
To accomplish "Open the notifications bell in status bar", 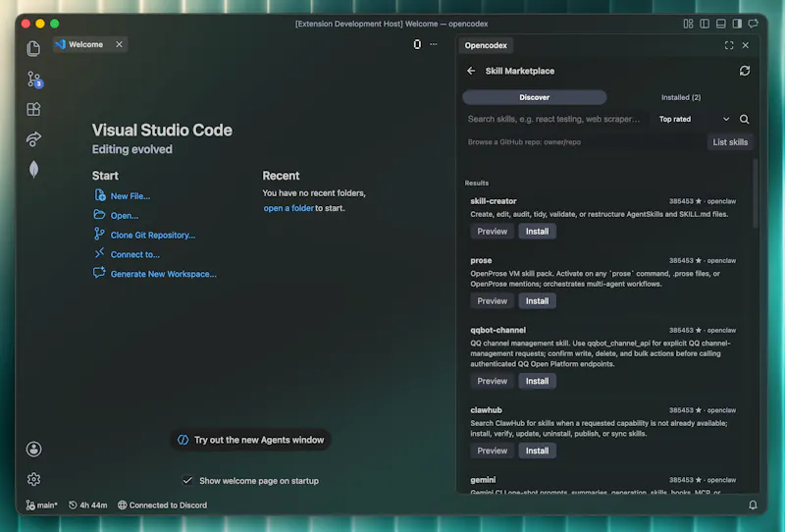I will coord(753,505).
